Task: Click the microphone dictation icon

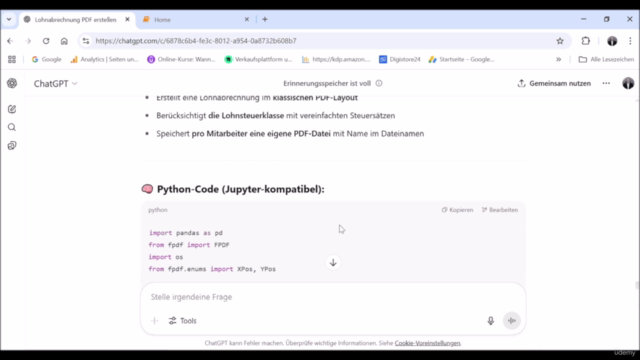Action: 491,321
